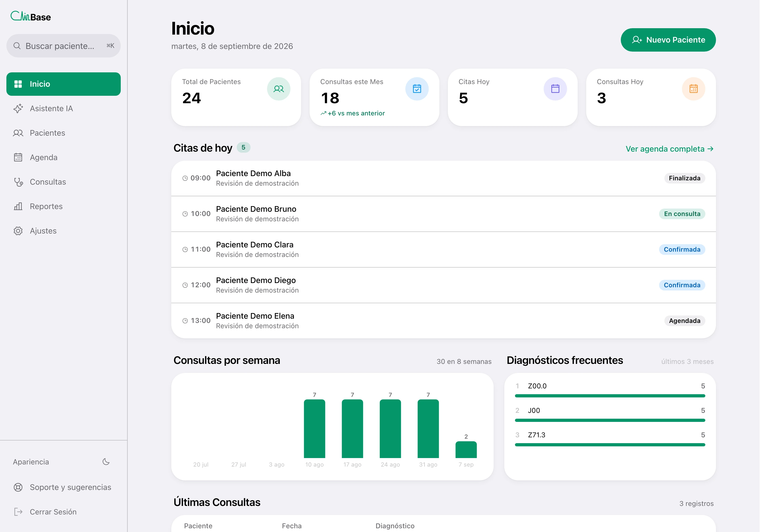Click the Consultas este Mes calendar-check icon
Image resolution: width=766 pixels, height=532 pixels.
[x=417, y=89]
